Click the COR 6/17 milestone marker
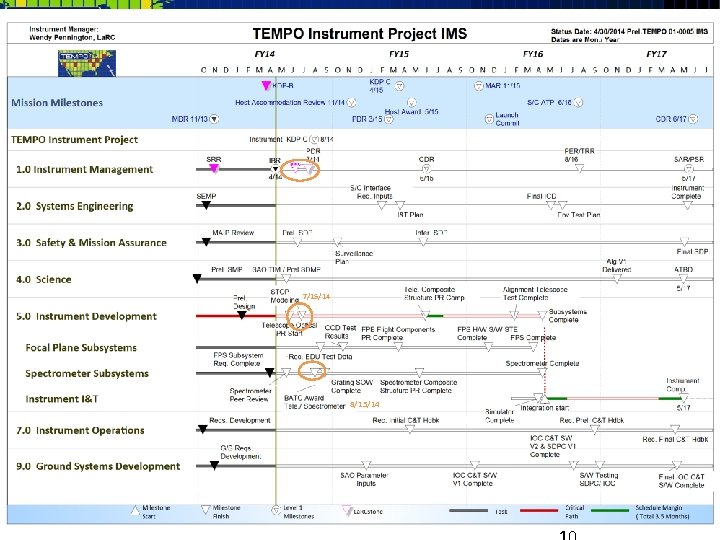Image resolution: width=720 pixels, height=540 pixels. pos(693,119)
